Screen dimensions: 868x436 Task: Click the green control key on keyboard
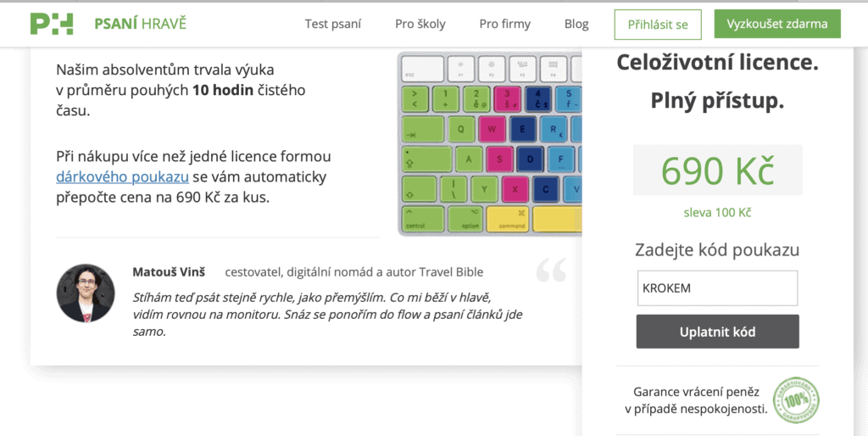pos(421,219)
